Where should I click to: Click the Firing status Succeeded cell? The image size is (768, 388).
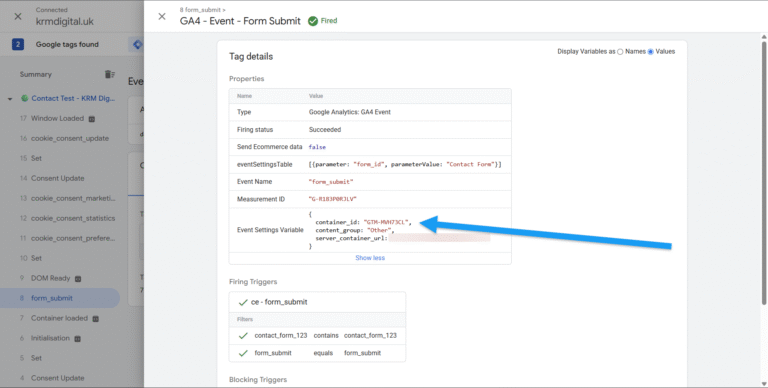pyautogui.click(x=325, y=130)
